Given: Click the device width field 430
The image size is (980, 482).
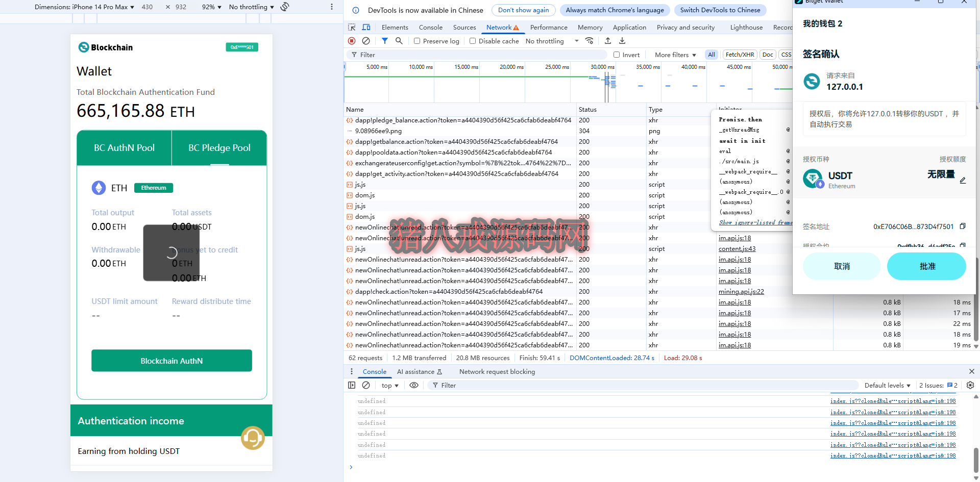Looking at the screenshot, I should click(147, 7).
